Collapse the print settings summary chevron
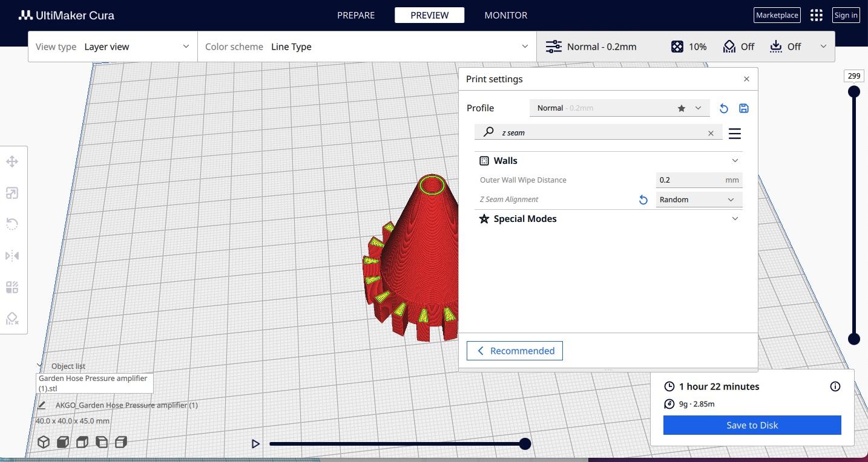 click(823, 47)
